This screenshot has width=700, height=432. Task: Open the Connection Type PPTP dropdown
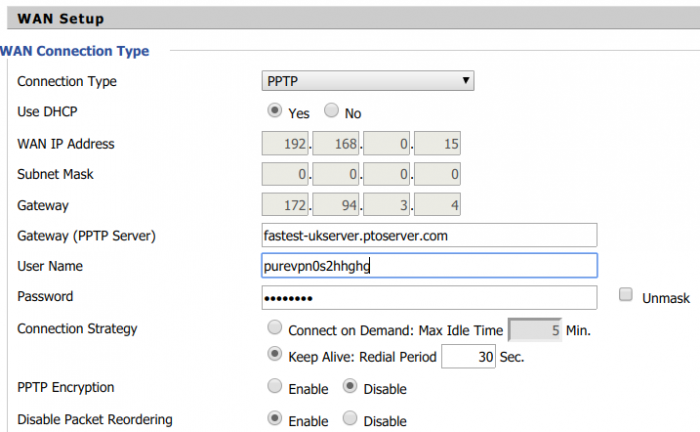368,81
